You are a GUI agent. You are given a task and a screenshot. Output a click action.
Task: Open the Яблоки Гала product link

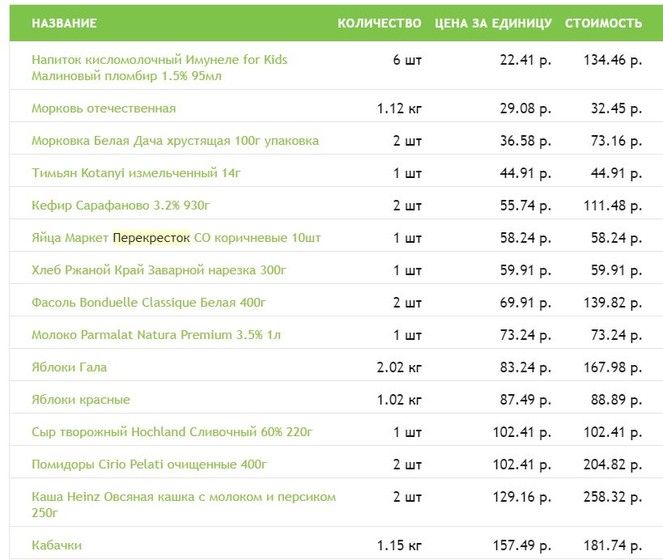69,367
